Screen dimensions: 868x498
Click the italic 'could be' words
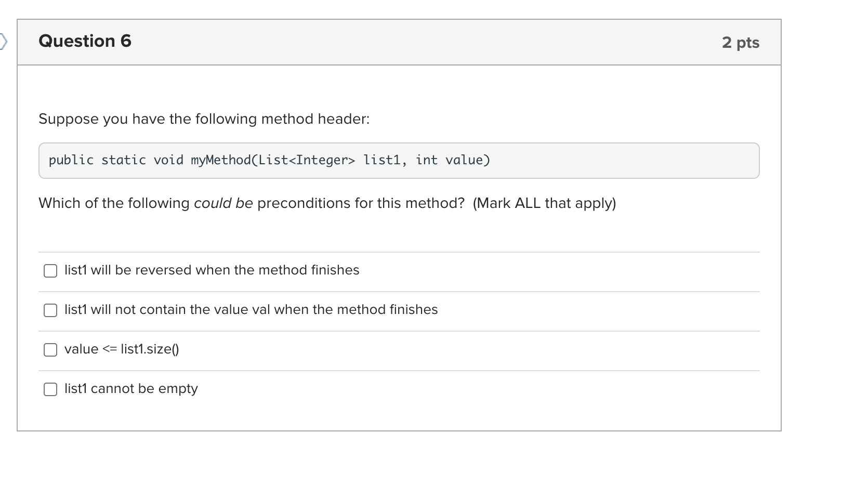click(223, 203)
